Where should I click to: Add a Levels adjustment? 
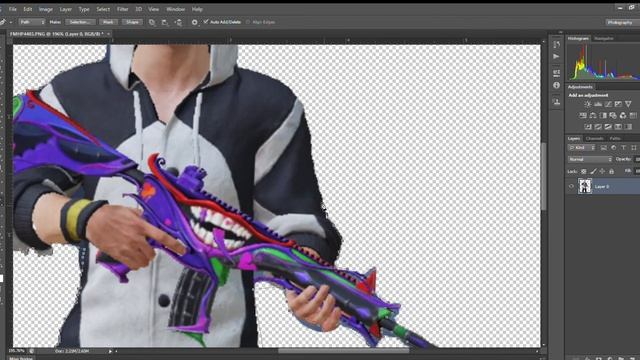click(598, 104)
